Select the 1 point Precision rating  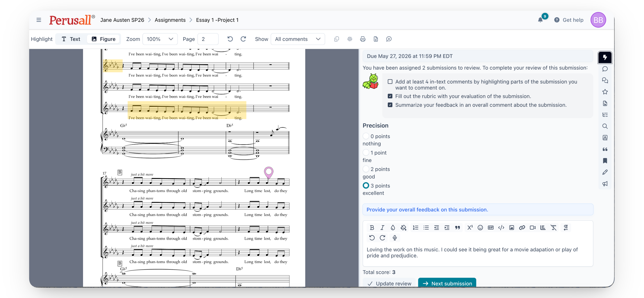pyautogui.click(x=366, y=152)
